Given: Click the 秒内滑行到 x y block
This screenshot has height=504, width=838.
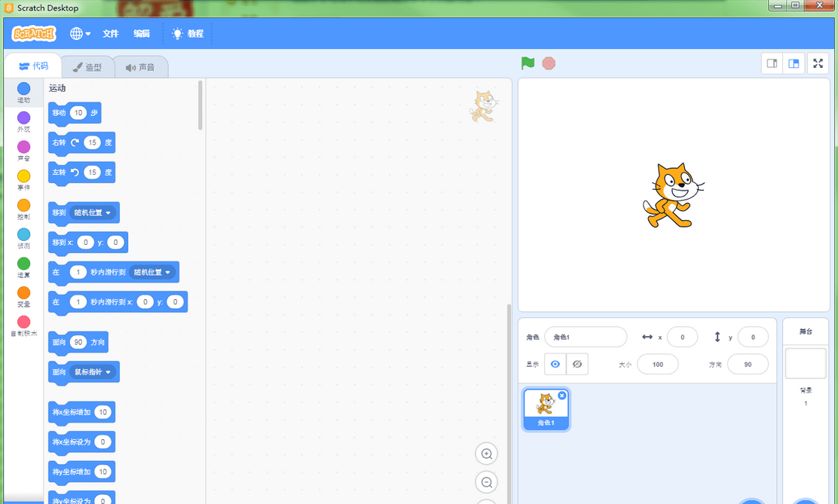Looking at the screenshot, I should (x=118, y=303).
